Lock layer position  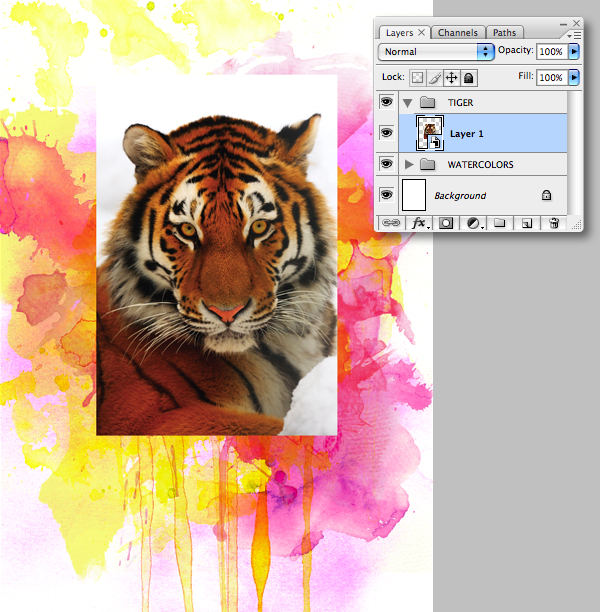pos(452,78)
